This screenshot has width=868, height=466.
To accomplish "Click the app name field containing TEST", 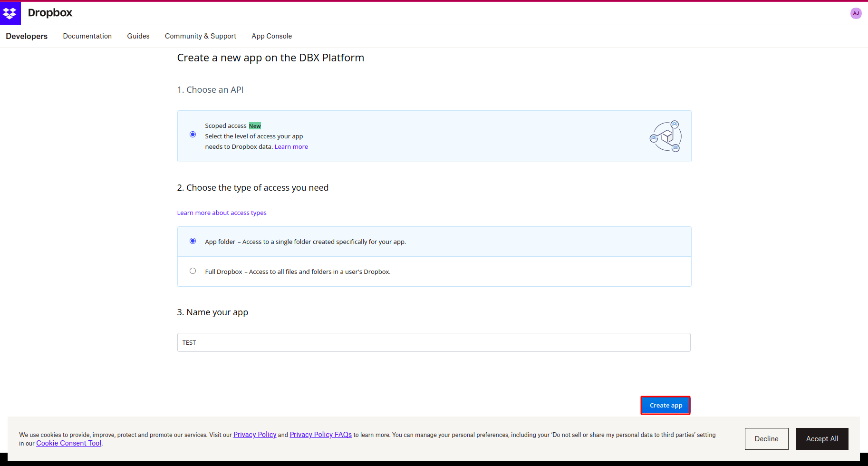I will [434, 342].
